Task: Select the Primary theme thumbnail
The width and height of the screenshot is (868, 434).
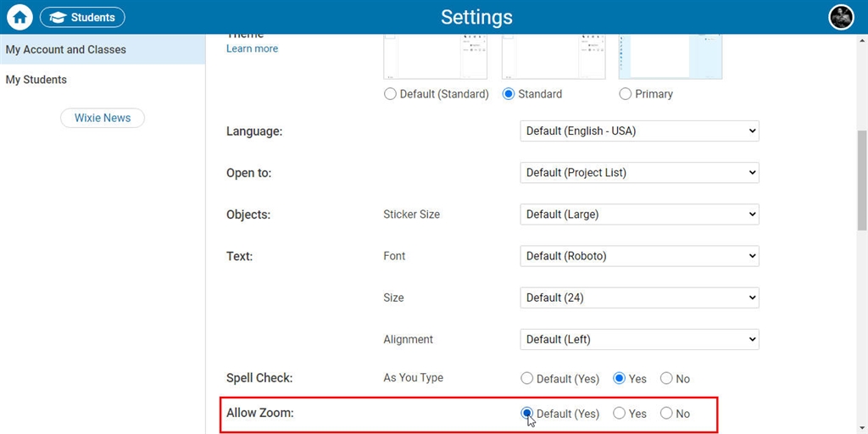Action: (670, 57)
